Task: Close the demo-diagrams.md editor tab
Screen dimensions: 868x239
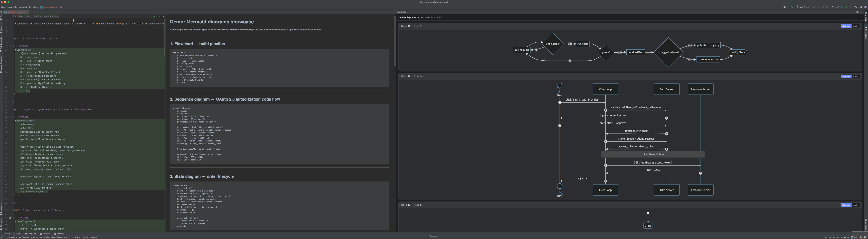Action: [x=27, y=12]
